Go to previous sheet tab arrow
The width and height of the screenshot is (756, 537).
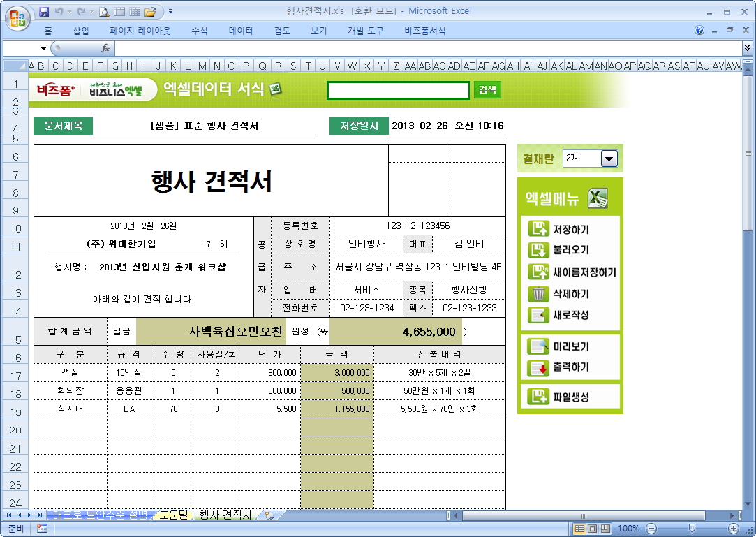[x=20, y=515]
